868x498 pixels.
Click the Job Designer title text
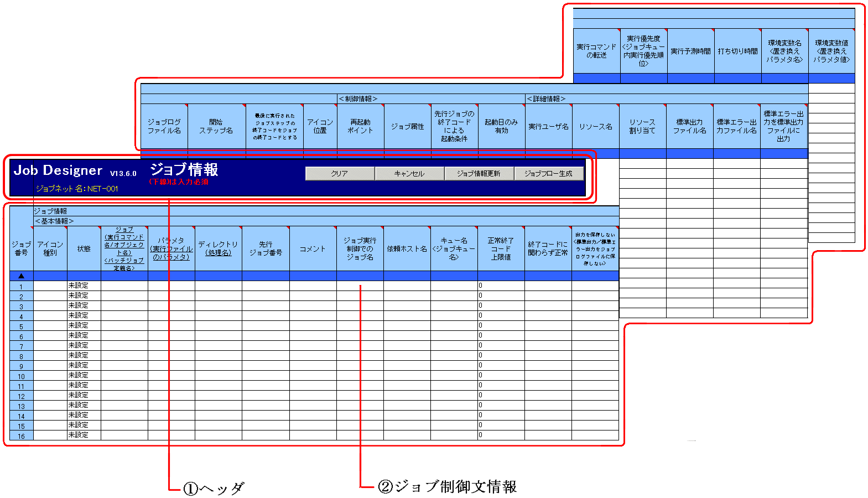pos(58,170)
